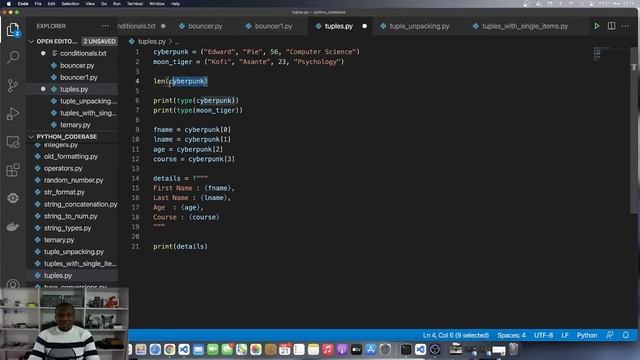Split the editor right
This screenshot has width=640, height=360.
pos(611,26)
